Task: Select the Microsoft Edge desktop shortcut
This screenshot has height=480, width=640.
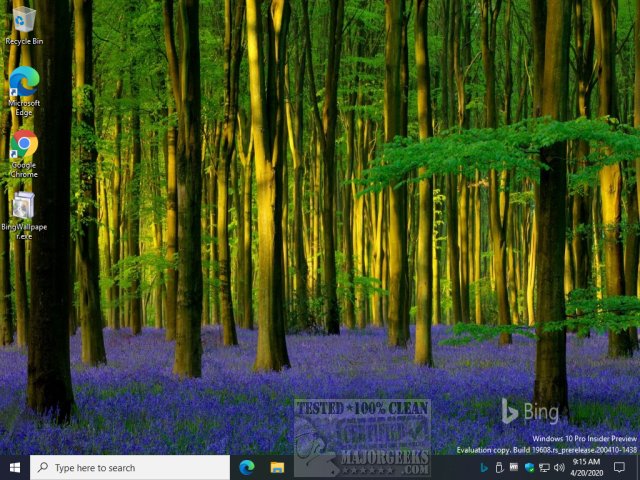Action: (x=24, y=91)
